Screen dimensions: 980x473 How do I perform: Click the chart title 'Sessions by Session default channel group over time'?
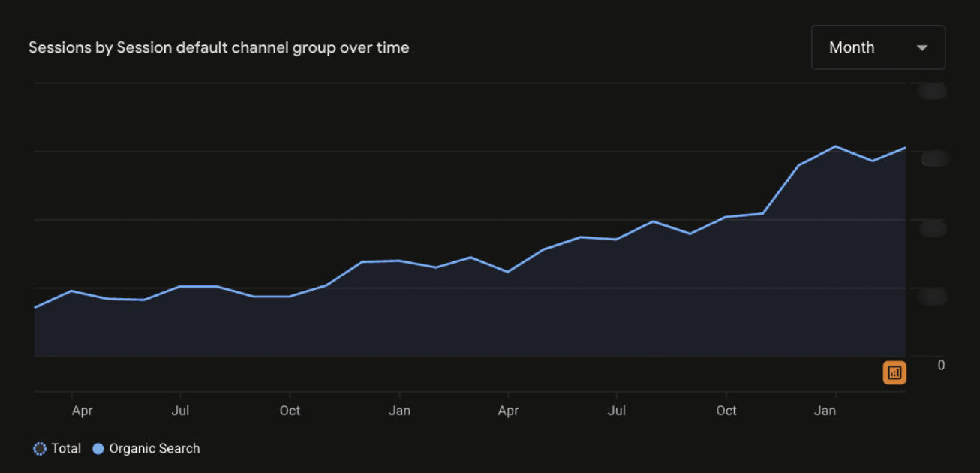tap(219, 47)
